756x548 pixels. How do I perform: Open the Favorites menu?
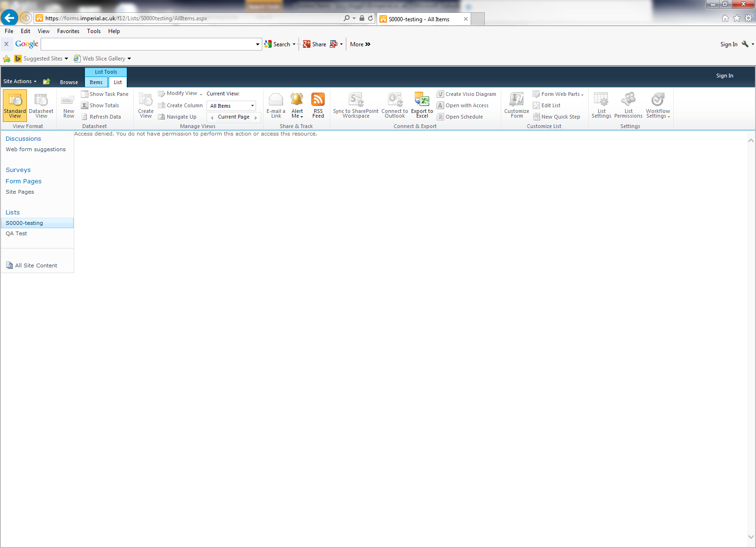(x=68, y=31)
